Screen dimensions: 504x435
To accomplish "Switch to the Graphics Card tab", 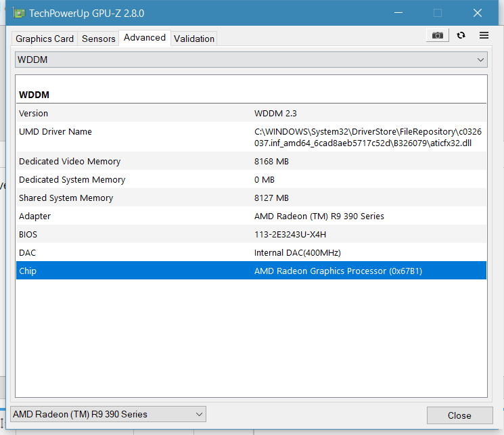I will point(45,39).
